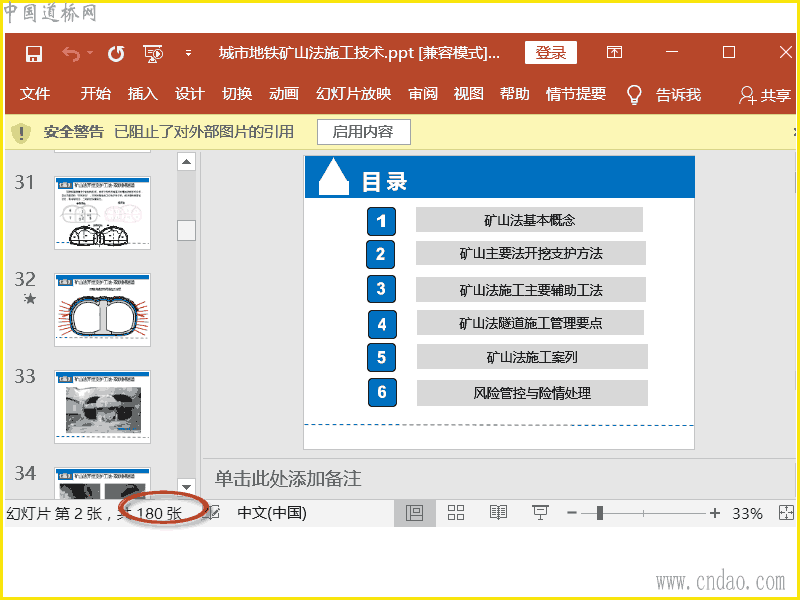Screen dimensions: 800x600
Task: Click the thumbnail pane scrollbar handle
Action: (x=186, y=230)
